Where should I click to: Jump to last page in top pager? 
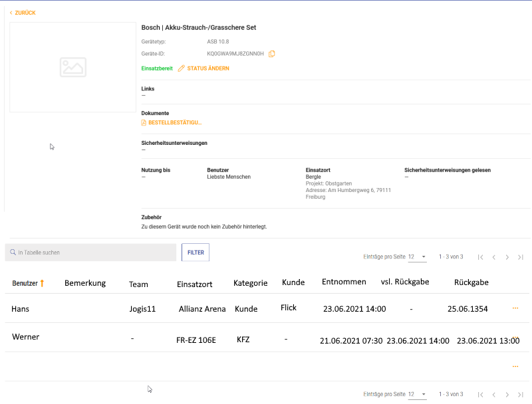pyautogui.click(x=521, y=257)
